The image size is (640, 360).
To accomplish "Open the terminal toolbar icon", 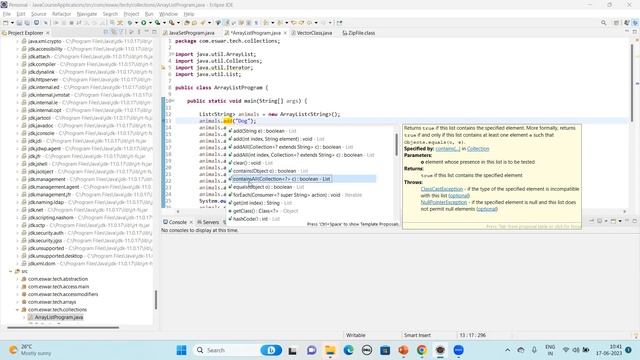I will point(36,23).
